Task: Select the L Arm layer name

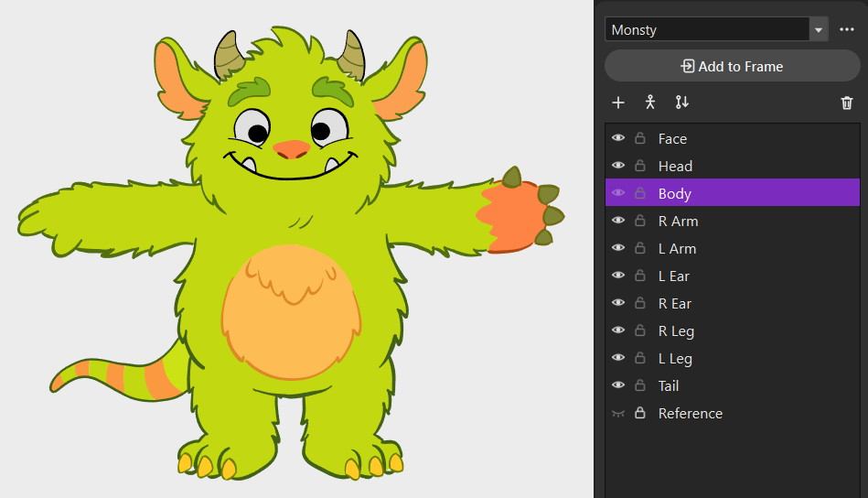Action: [677, 249]
